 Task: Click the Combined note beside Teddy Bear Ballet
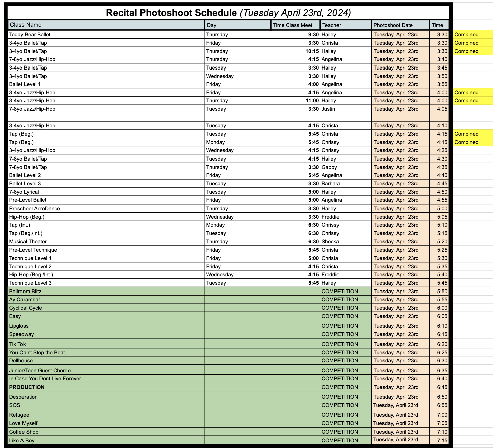coord(473,35)
